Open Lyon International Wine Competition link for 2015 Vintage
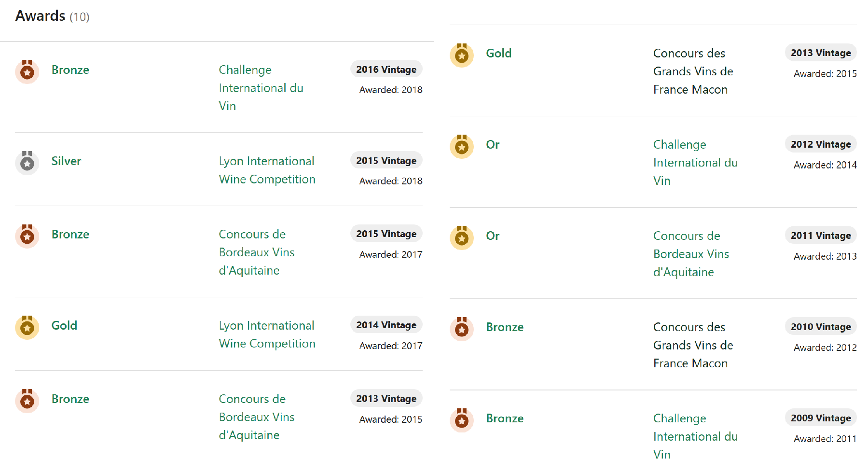This screenshot has height=473, width=868. tap(267, 170)
